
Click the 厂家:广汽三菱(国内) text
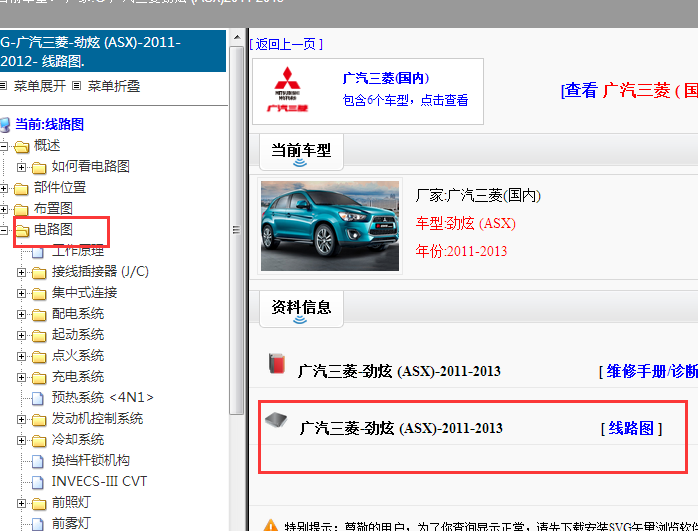click(x=478, y=195)
